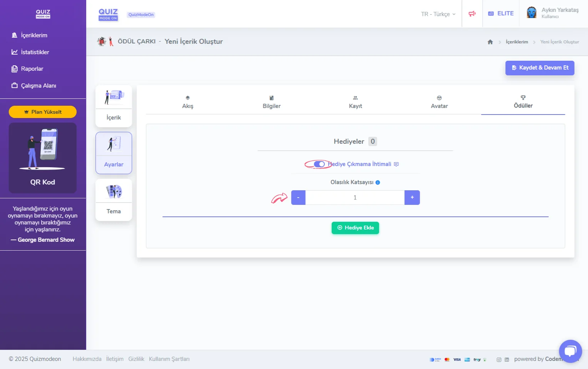Click the QuizModeOn logo in the sidebar

(x=43, y=14)
